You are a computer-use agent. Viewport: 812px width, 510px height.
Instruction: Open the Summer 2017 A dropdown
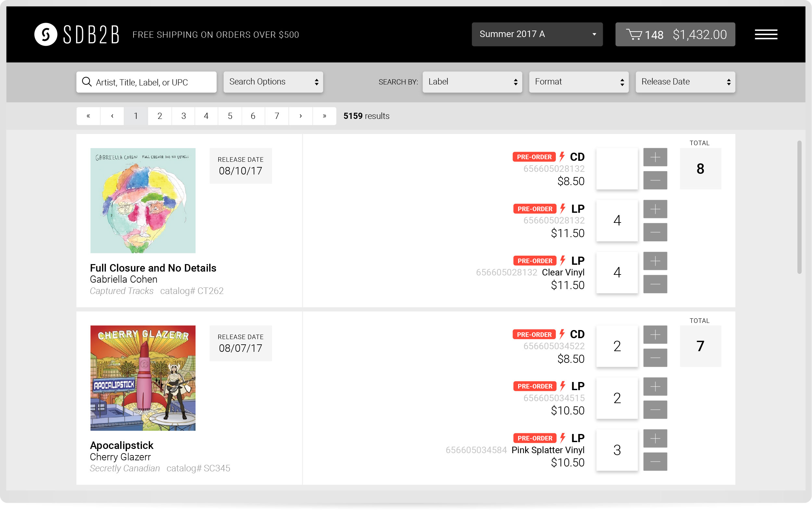(537, 34)
